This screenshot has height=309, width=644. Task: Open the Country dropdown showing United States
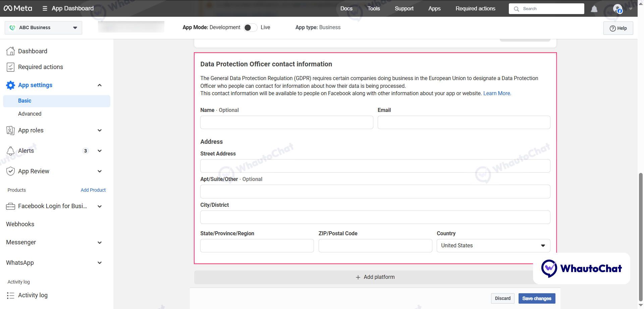493,246
